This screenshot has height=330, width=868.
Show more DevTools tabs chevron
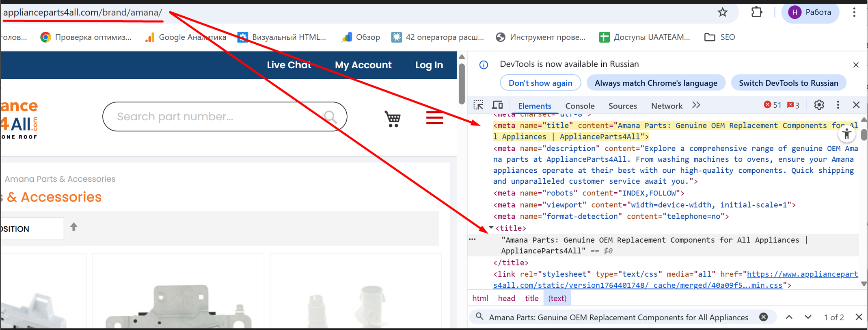coord(696,105)
